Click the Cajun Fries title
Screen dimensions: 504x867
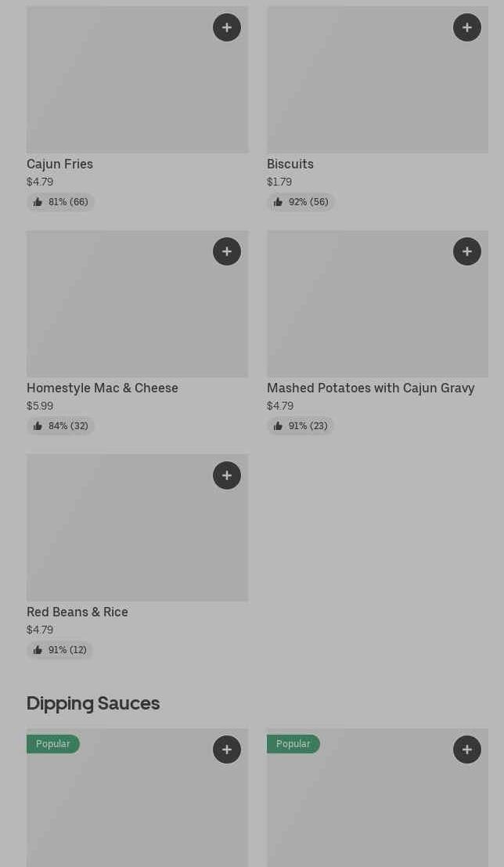59,164
